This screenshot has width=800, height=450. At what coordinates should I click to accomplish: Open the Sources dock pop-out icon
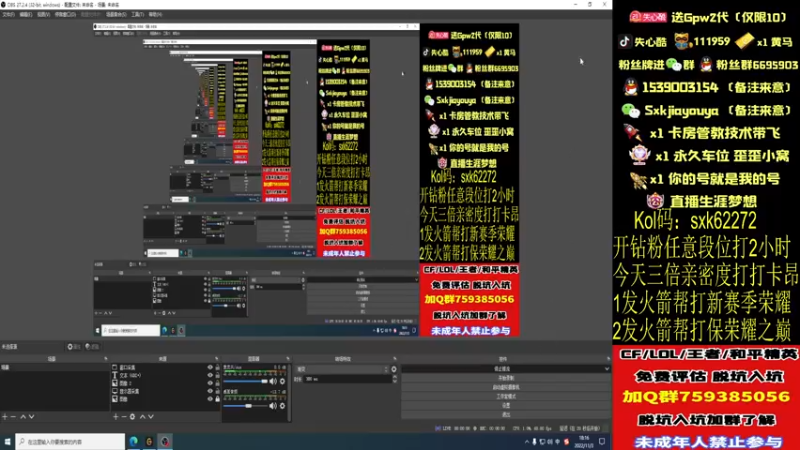216,359
